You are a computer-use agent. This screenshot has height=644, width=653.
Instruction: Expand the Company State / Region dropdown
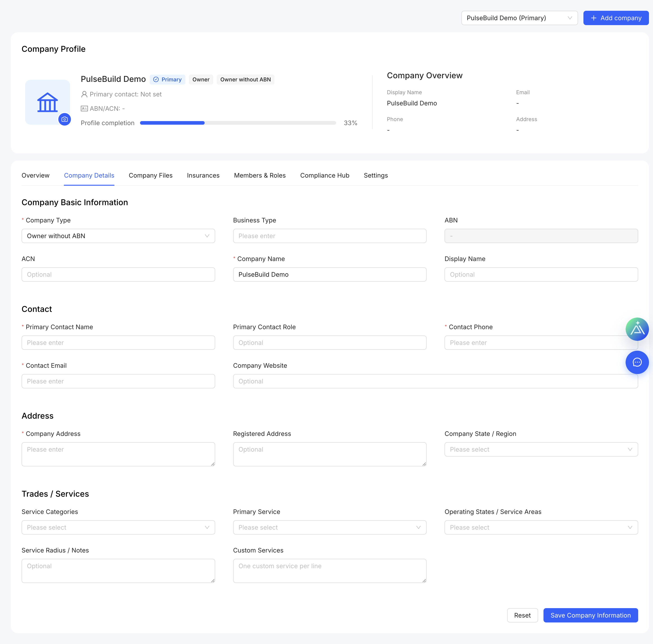tap(541, 450)
